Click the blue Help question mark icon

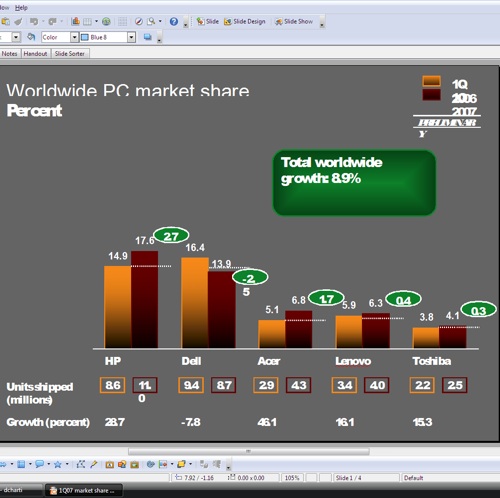tap(174, 22)
